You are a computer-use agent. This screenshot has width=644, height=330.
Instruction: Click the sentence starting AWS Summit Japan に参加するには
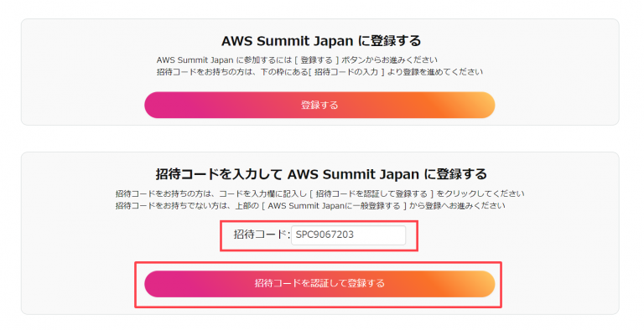click(297, 60)
